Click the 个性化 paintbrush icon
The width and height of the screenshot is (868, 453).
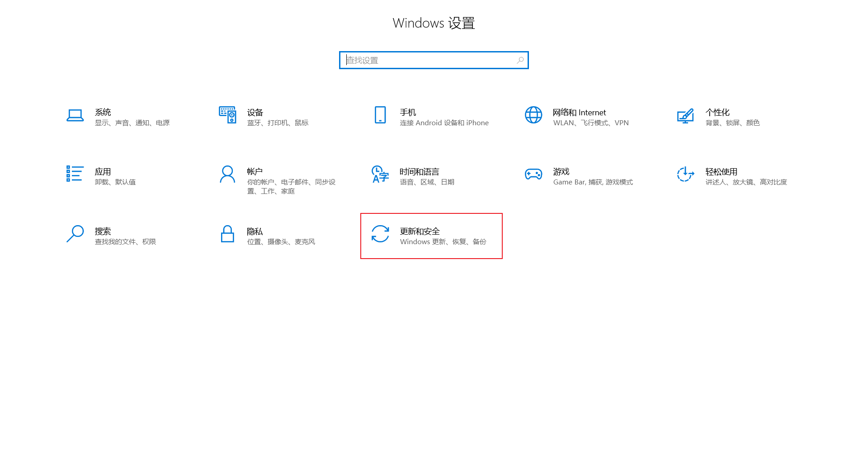(x=685, y=116)
